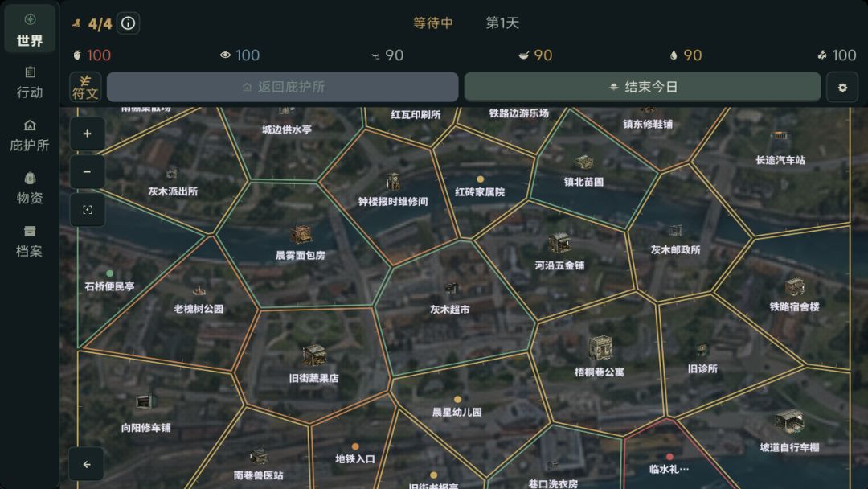Image resolution: width=868 pixels, height=489 pixels.
Task: Open the 符文 rune button
Action: tap(85, 87)
